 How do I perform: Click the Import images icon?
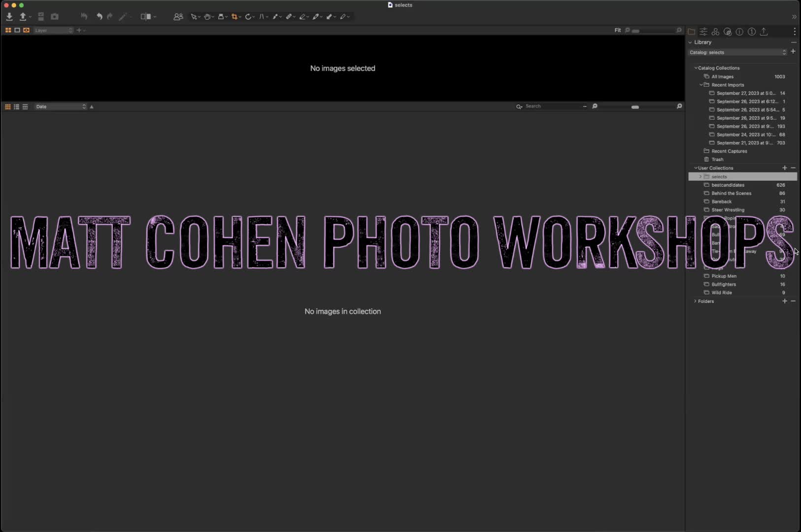pos(9,17)
